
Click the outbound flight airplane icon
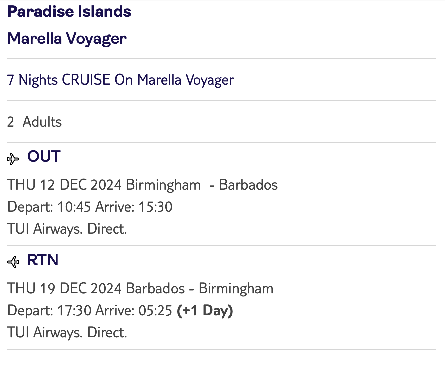(13, 159)
